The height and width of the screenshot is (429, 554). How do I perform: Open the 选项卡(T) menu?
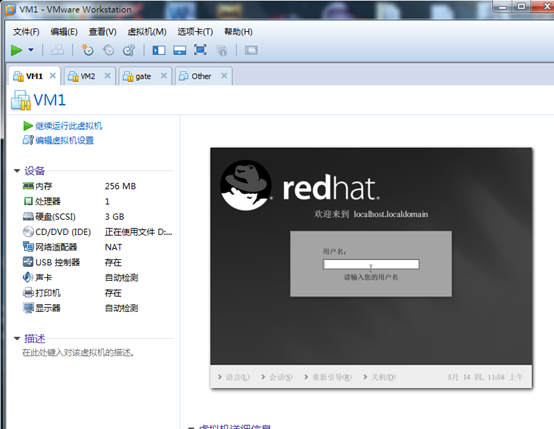[195, 32]
